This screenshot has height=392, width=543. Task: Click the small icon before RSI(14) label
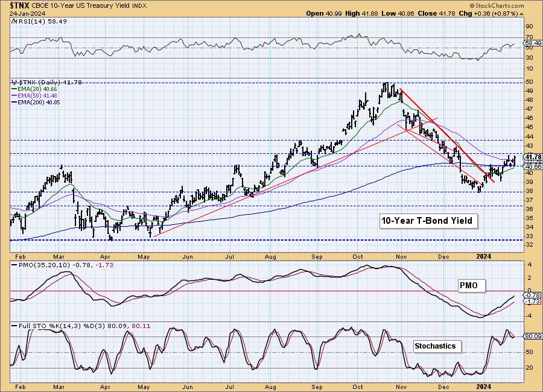pyautogui.click(x=14, y=22)
